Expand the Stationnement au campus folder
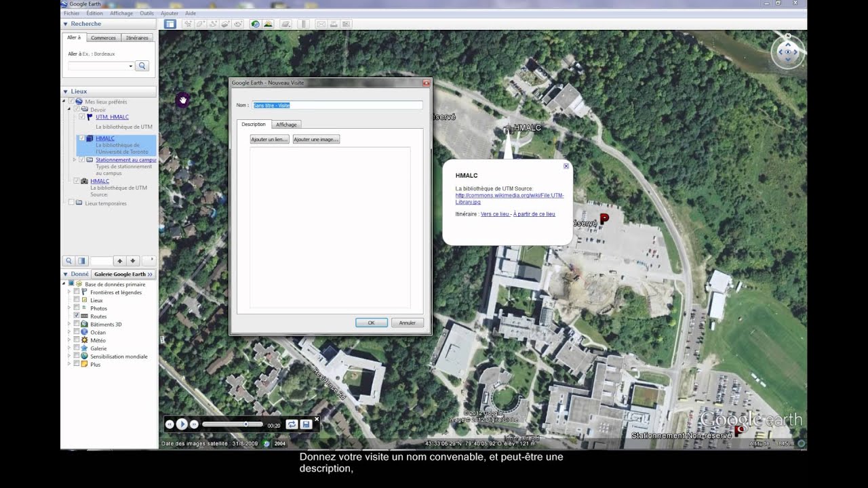Viewport: 868px width, 488px height. click(x=75, y=160)
